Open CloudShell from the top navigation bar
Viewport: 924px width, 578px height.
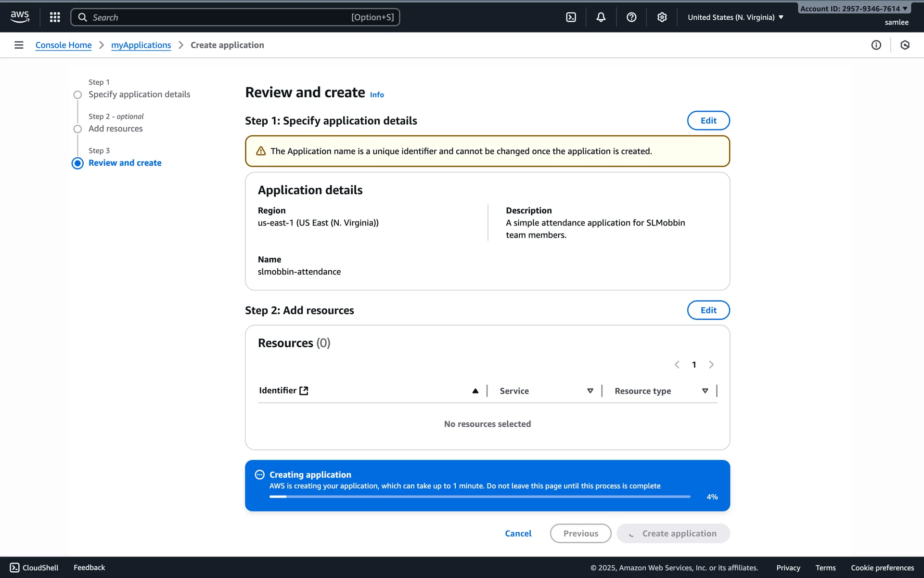click(571, 17)
